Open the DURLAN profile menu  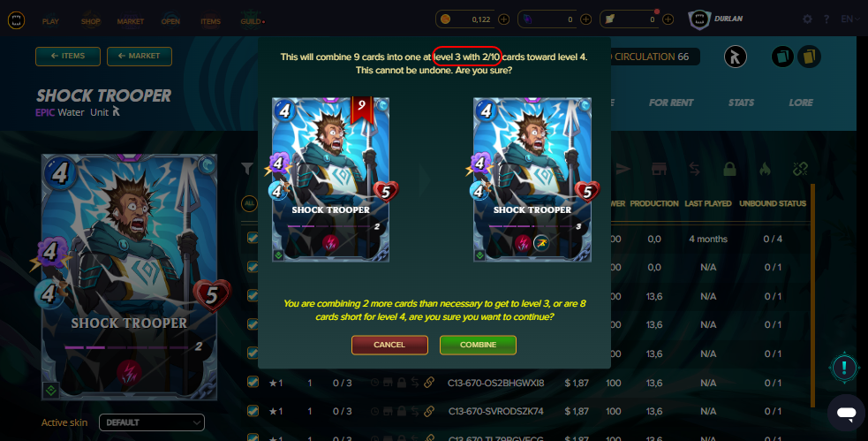pyautogui.click(x=715, y=19)
